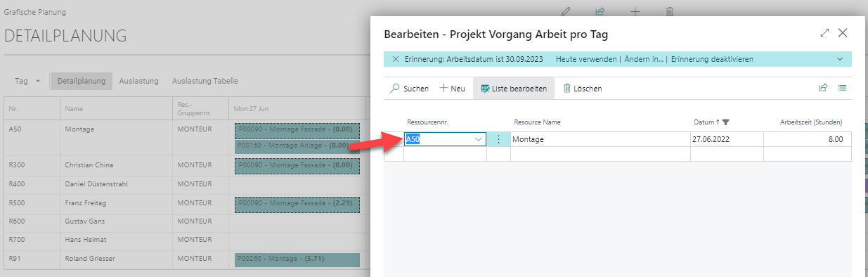Click Heute verwenden link
868x277 pixels.
586,59
